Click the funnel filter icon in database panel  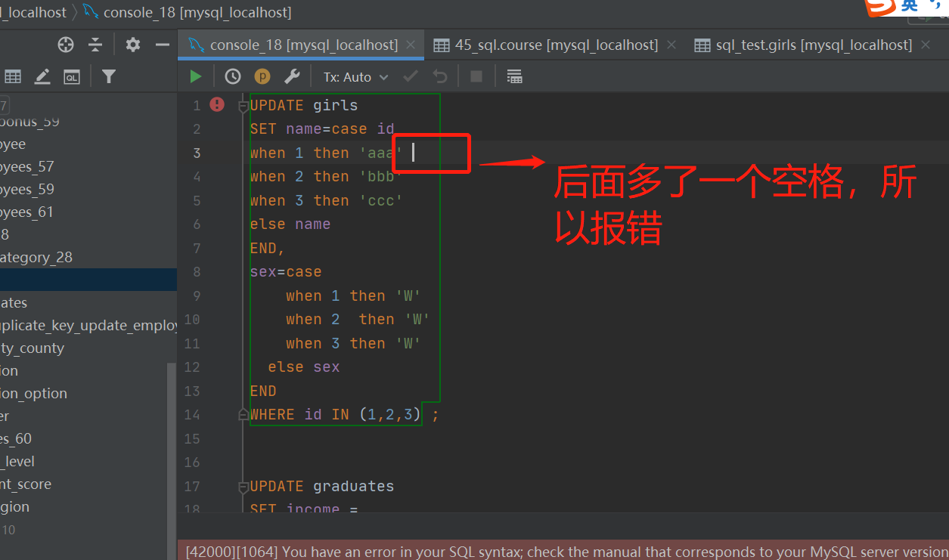click(109, 76)
